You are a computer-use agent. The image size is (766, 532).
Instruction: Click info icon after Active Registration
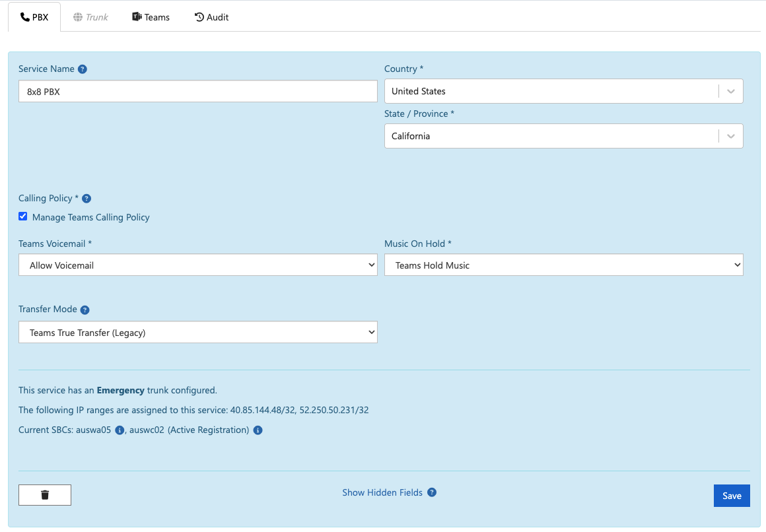pos(258,430)
